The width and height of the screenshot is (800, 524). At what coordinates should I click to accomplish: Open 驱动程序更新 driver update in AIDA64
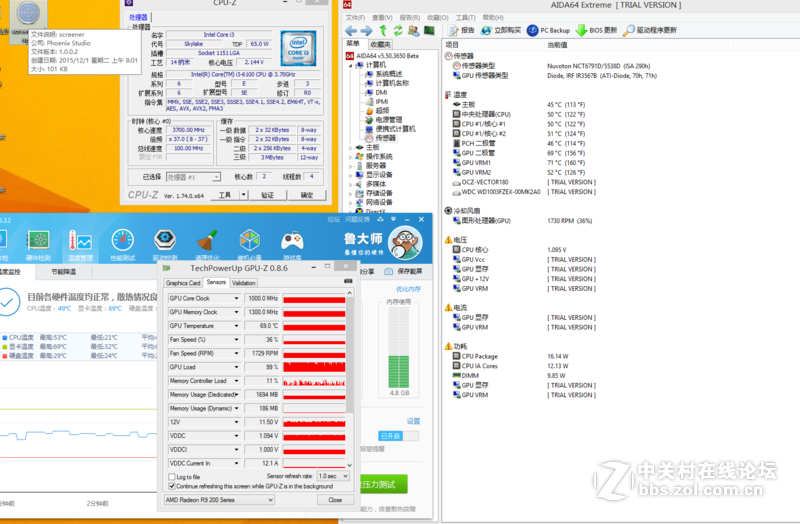(650, 31)
